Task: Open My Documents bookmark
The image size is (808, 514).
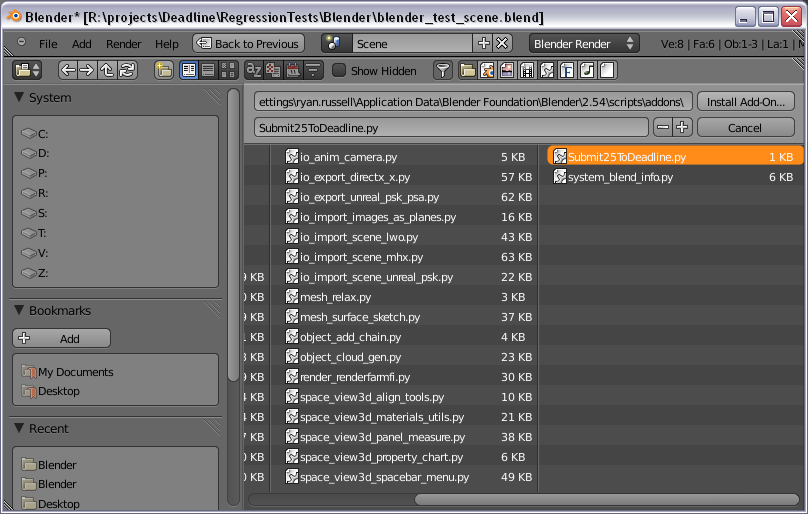Action: pos(115,372)
